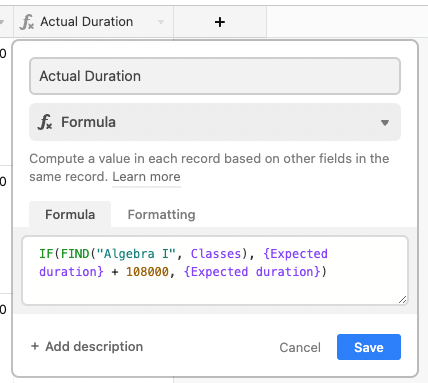Save the formula field

(369, 347)
